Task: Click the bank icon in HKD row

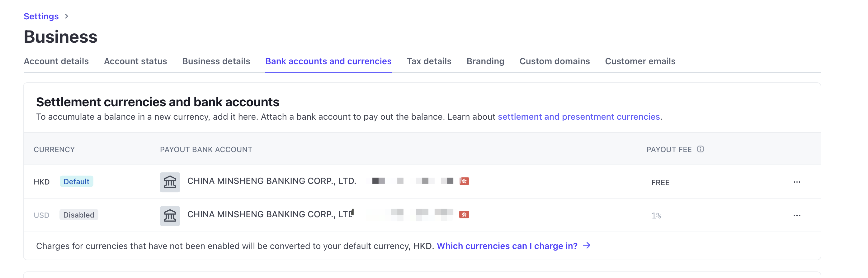Action: [x=170, y=182]
